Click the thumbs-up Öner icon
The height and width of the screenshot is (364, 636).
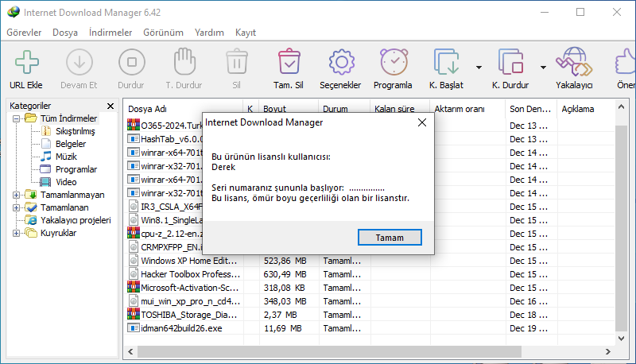626,62
